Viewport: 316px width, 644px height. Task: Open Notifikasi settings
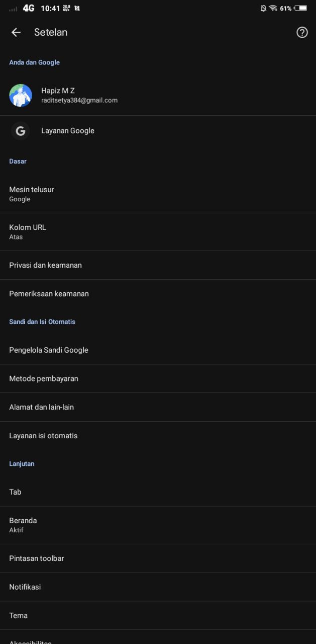coord(158,587)
